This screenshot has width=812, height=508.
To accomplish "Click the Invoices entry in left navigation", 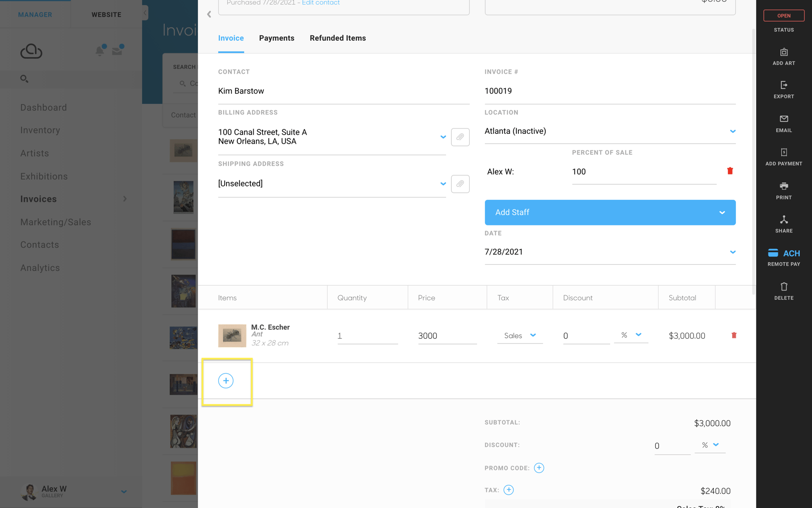I will [38, 198].
